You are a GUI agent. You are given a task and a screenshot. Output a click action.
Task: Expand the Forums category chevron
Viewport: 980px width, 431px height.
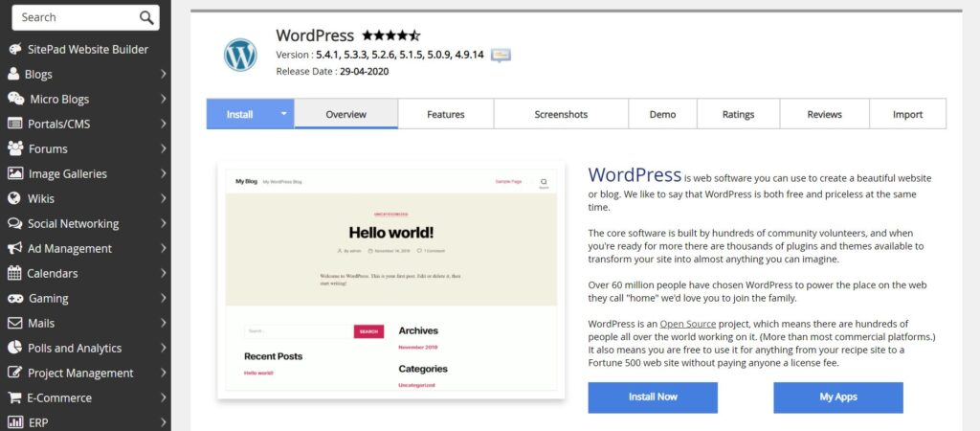coord(163,148)
